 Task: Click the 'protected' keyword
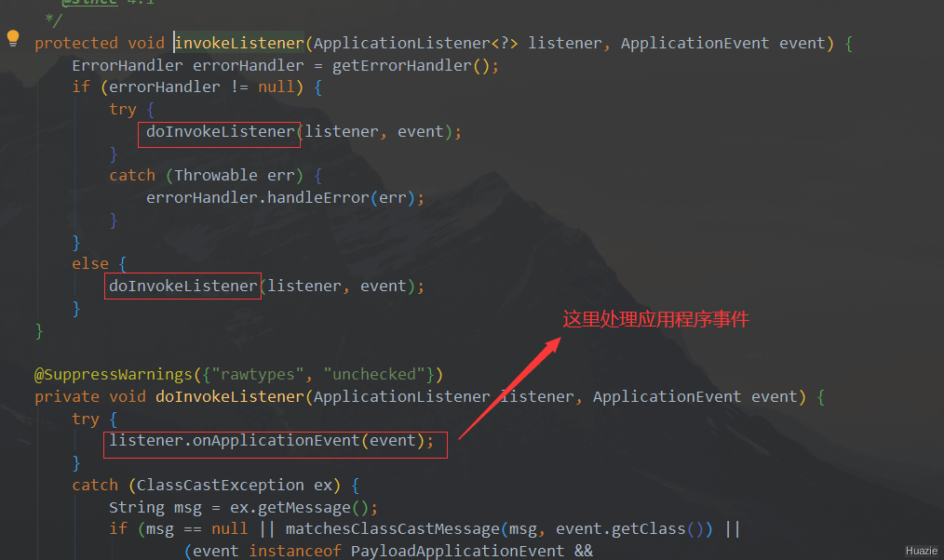(x=75, y=44)
